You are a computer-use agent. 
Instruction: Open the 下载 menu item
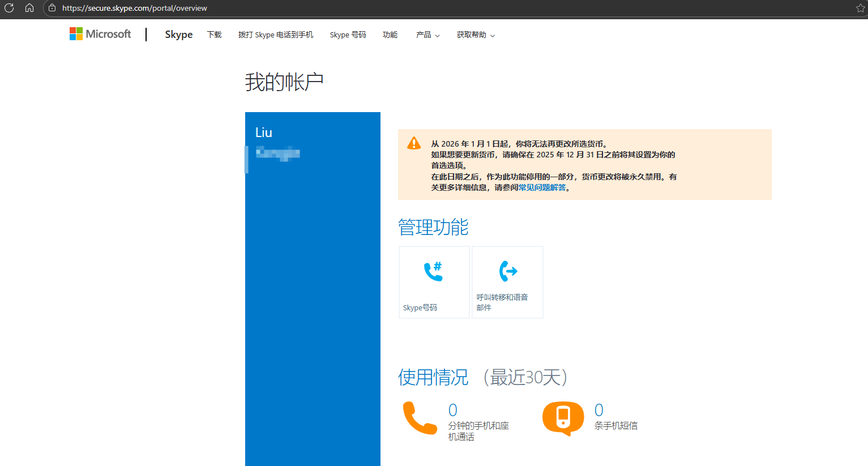(214, 35)
